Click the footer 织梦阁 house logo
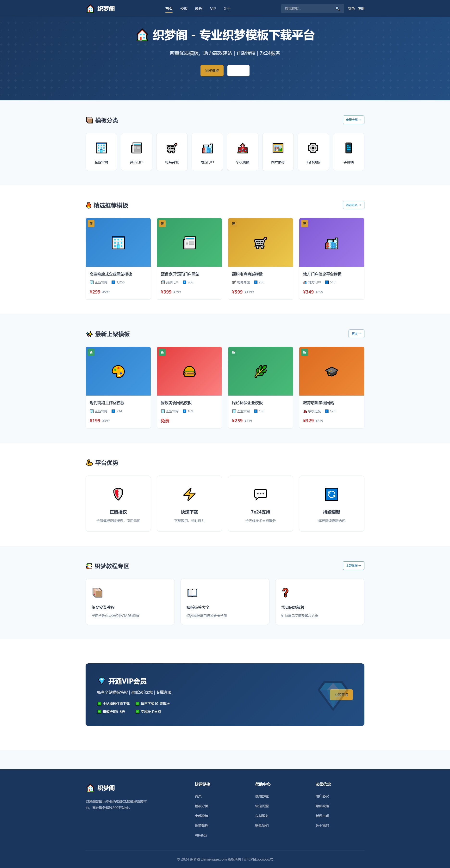The image size is (450, 868). [x=90, y=788]
